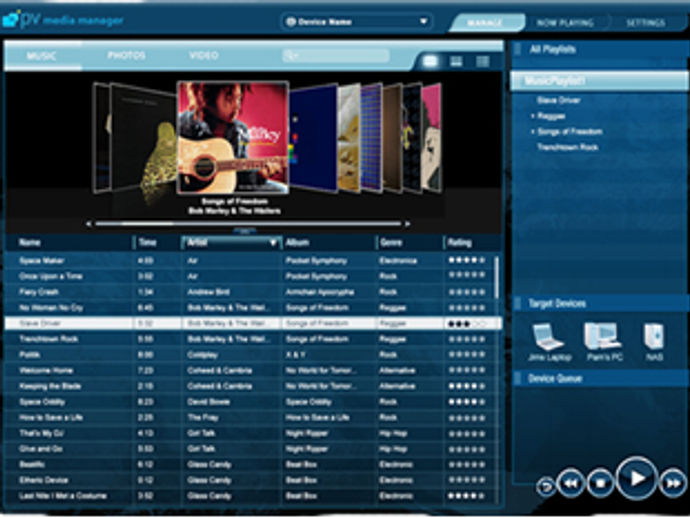Switch to the MUSIC tab
690x518 pixels.
point(41,56)
